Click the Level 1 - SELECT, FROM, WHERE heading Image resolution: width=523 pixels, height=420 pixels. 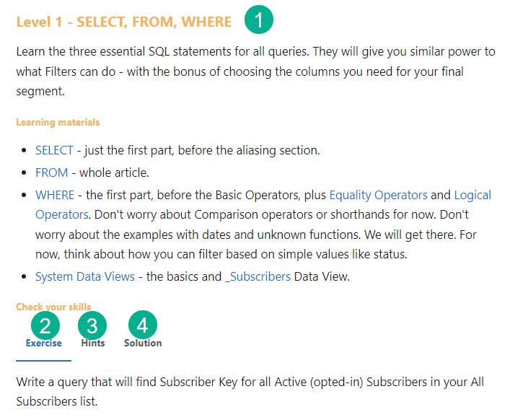click(x=123, y=22)
